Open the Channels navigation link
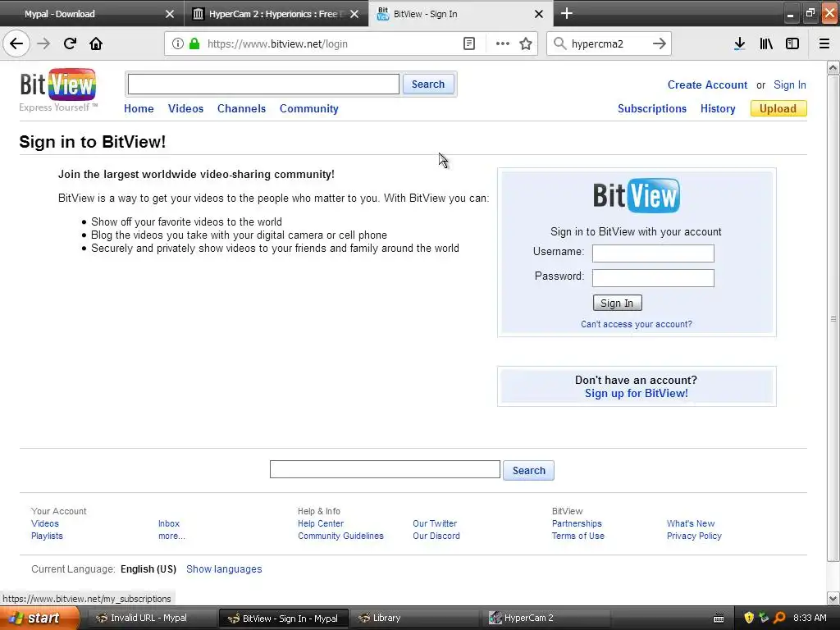840x630 pixels. point(242,109)
